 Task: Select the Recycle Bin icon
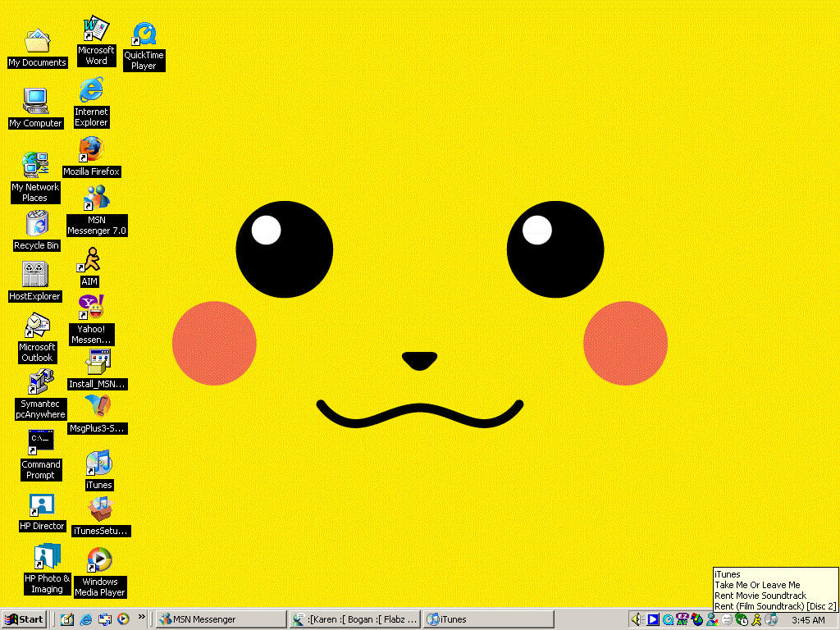pos(36,231)
